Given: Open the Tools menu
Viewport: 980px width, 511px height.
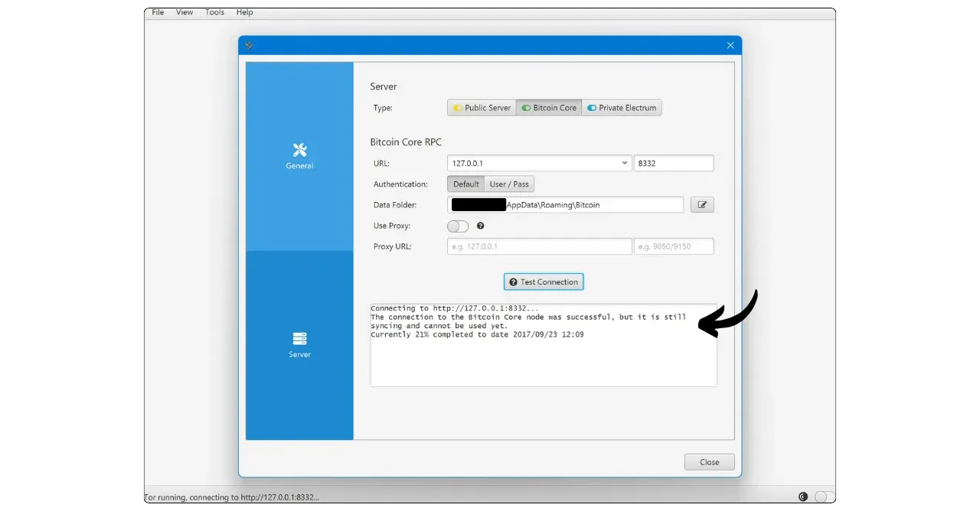Looking at the screenshot, I should pos(215,12).
